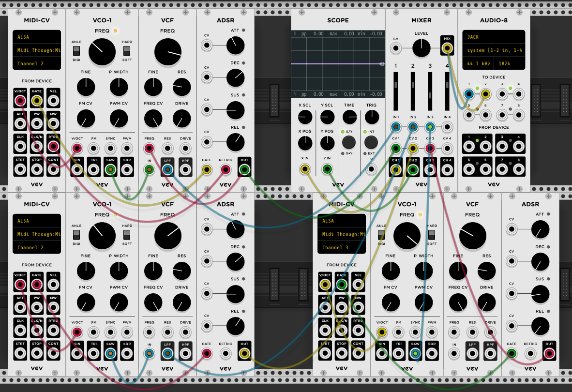Click the RETRIG port on the upper-row ADSR
Viewport: 572px width, 392px height.
[x=226, y=169]
